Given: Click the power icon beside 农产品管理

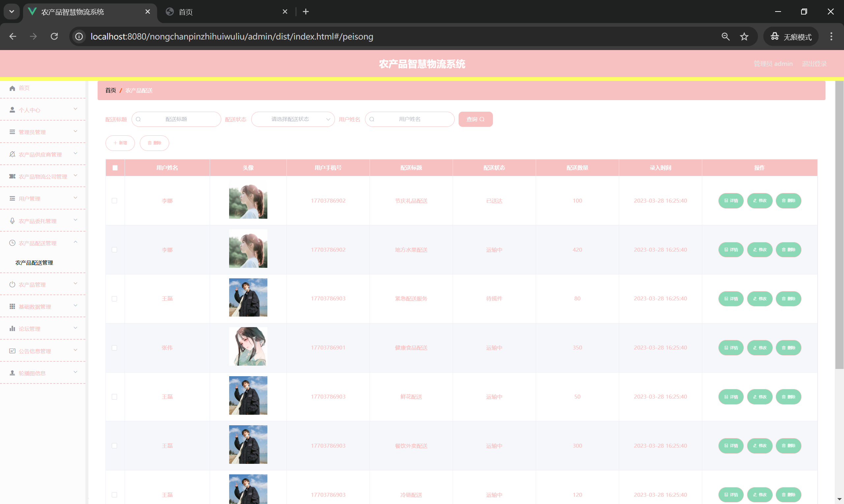Looking at the screenshot, I should (12, 285).
